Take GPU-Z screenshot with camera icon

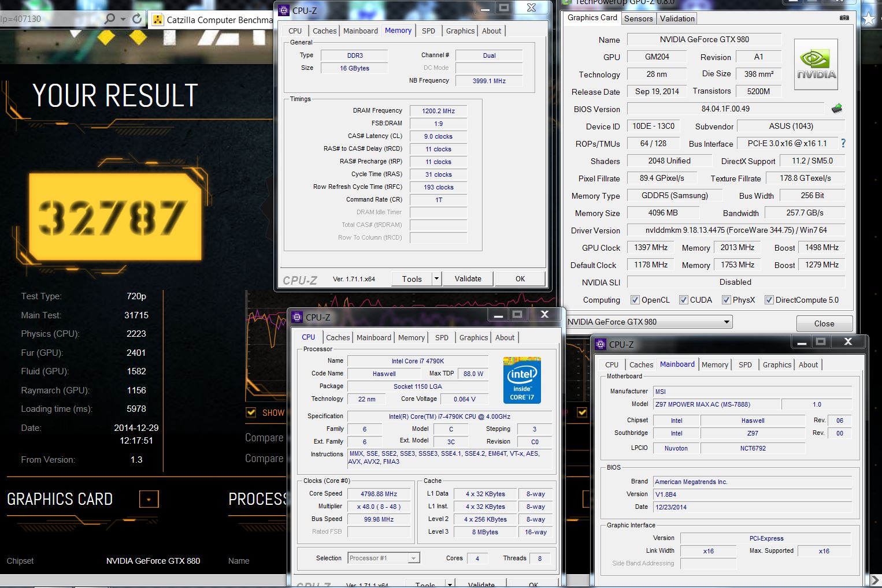[844, 18]
